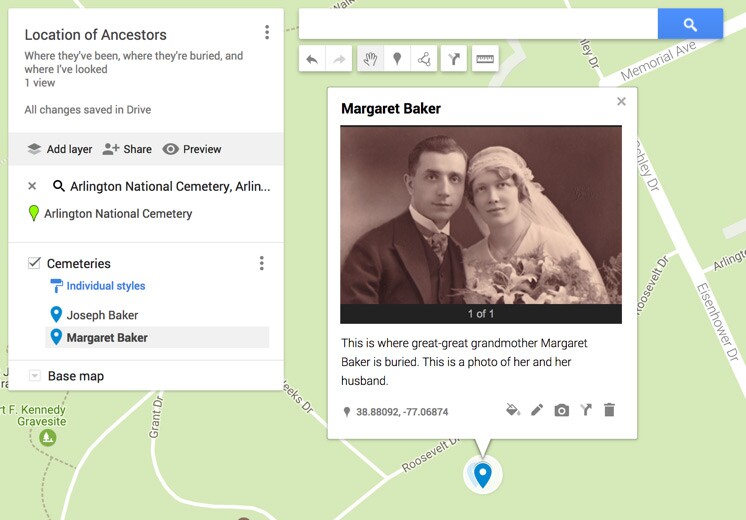This screenshot has height=520, width=746.
Task: Close the Margaret Baker info window
Action: tap(621, 101)
